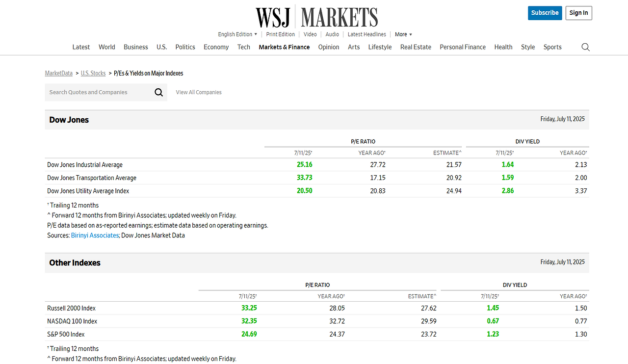
Task: Select the Dow Jones Transportation Average row label
Action: coord(92,178)
